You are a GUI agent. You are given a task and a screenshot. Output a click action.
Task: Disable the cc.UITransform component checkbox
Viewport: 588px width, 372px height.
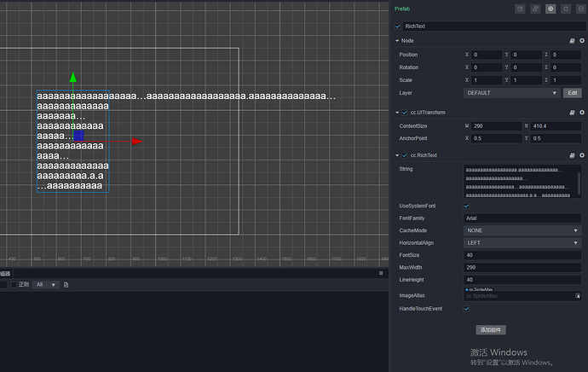pyautogui.click(x=405, y=113)
